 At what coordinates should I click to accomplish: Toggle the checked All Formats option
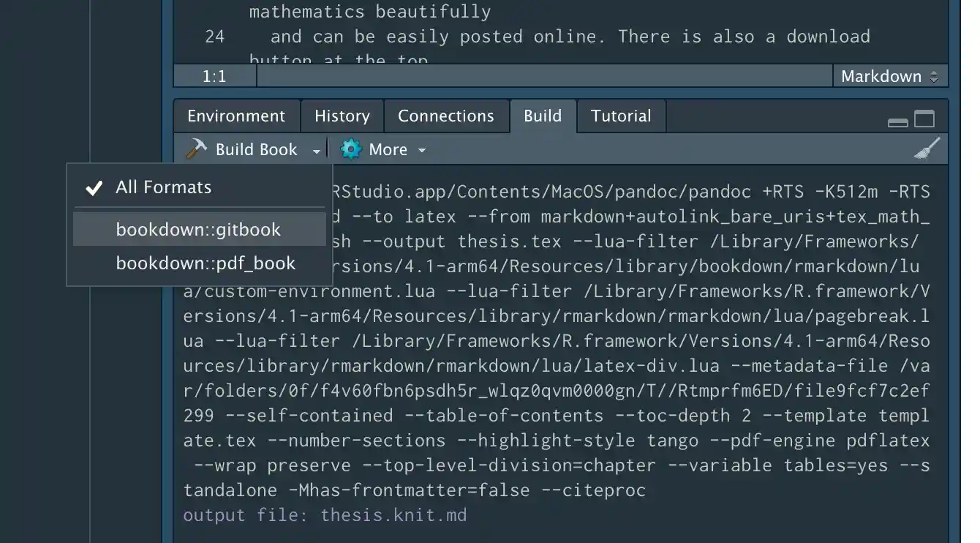pyautogui.click(x=163, y=187)
